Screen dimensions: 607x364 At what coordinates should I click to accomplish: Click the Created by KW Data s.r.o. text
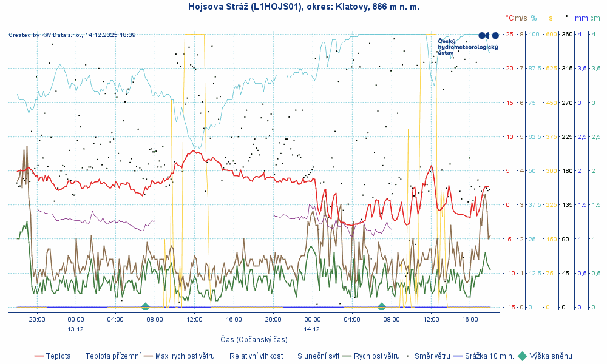click(72, 35)
